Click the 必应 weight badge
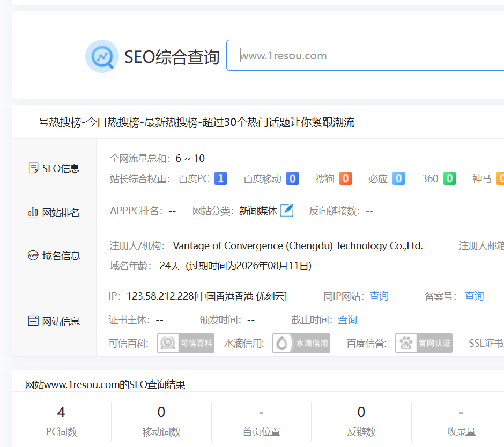 click(398, 178)
